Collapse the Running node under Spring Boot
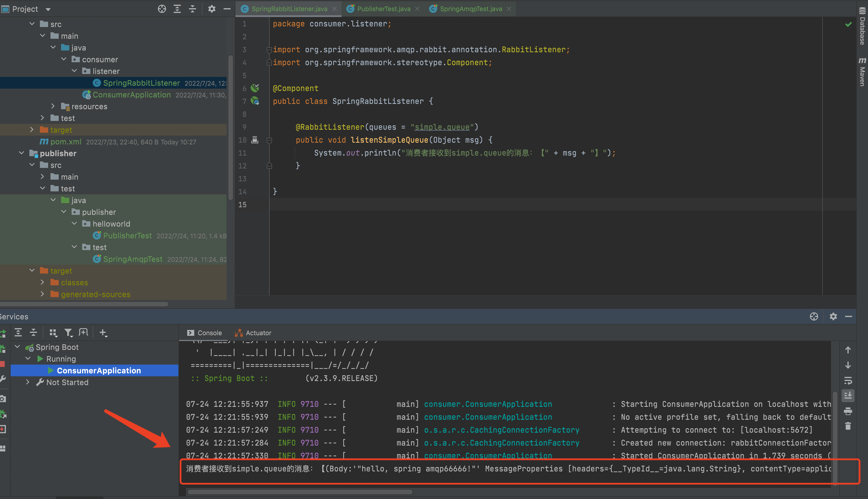Image resolution: width=868 pixels, height=499 pixels. (28, 358)
